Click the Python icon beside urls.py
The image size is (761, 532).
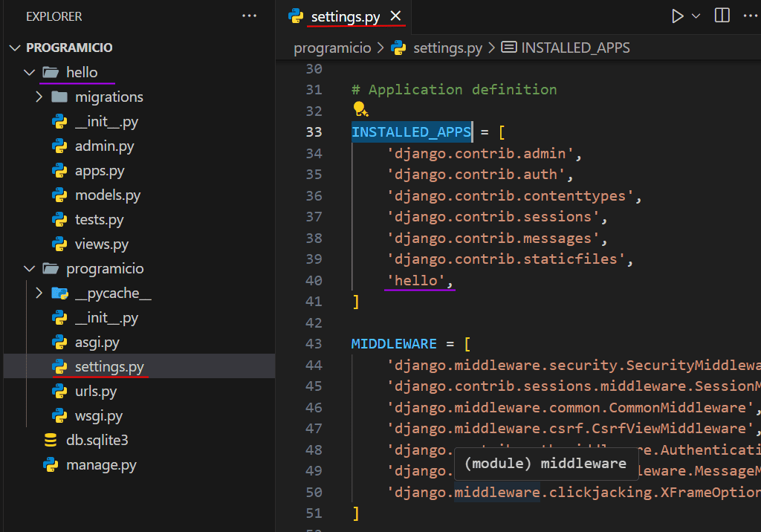[x=59, y=391]
